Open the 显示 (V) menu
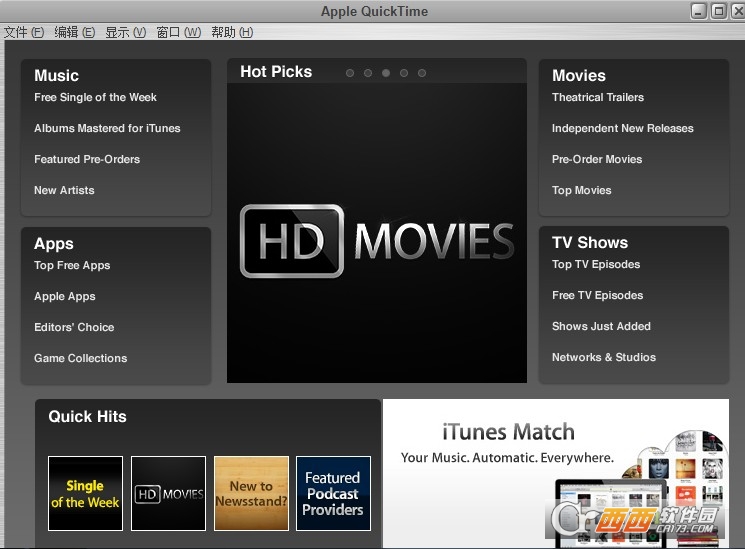The width and height of the screenshot is (745, 549). (x=125, y=32)
